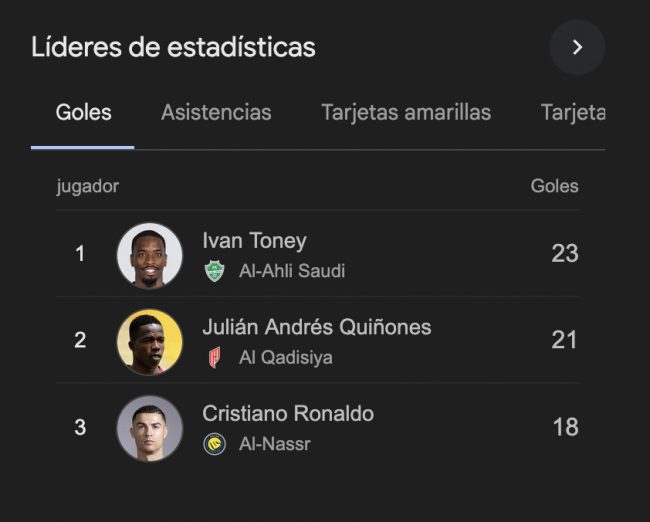This screenshot has width=650, height=522.
Task: Switch to the Tarjetas amarillas tab
Action: tap(406, 112)
